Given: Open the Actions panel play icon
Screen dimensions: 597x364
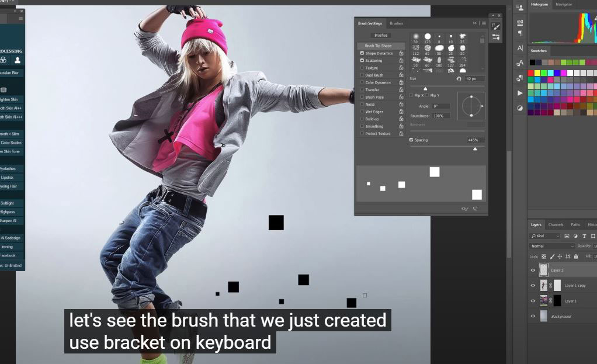Looking at the screenshot, I should point(520,93).
